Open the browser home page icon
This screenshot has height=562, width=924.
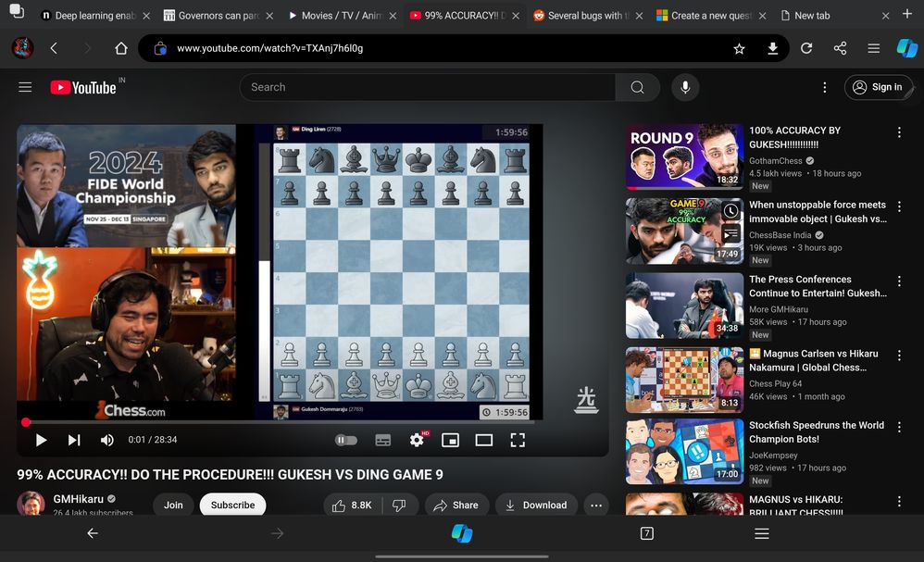coord(120,48)
